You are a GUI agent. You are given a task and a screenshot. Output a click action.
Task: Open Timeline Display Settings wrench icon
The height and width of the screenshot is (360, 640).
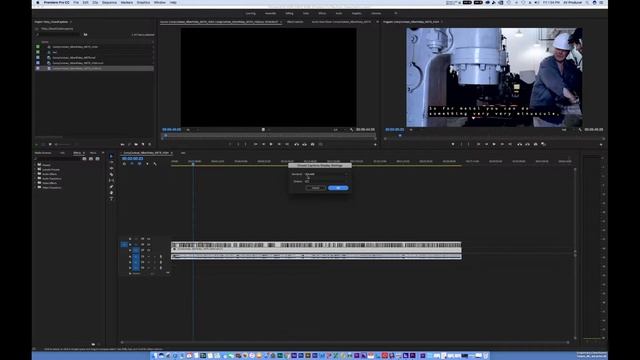155,164
